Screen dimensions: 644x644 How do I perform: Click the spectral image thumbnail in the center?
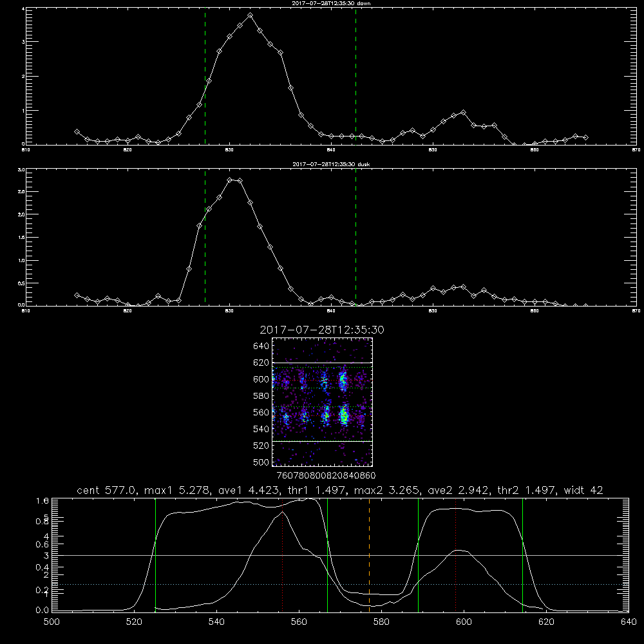tap(323, 402)
